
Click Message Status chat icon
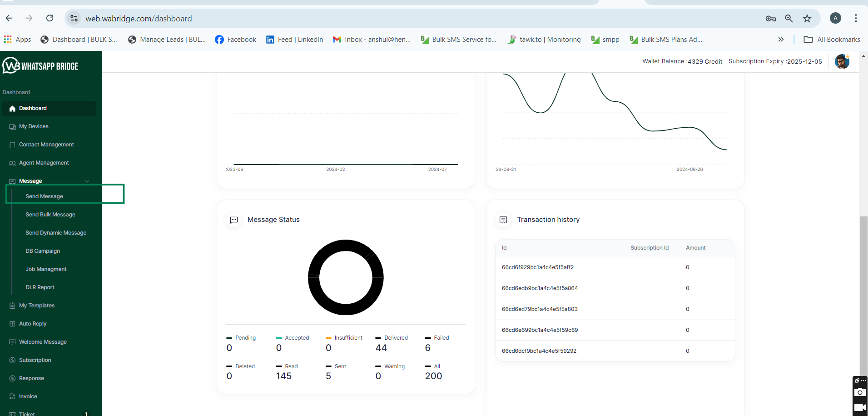point(234,220)
